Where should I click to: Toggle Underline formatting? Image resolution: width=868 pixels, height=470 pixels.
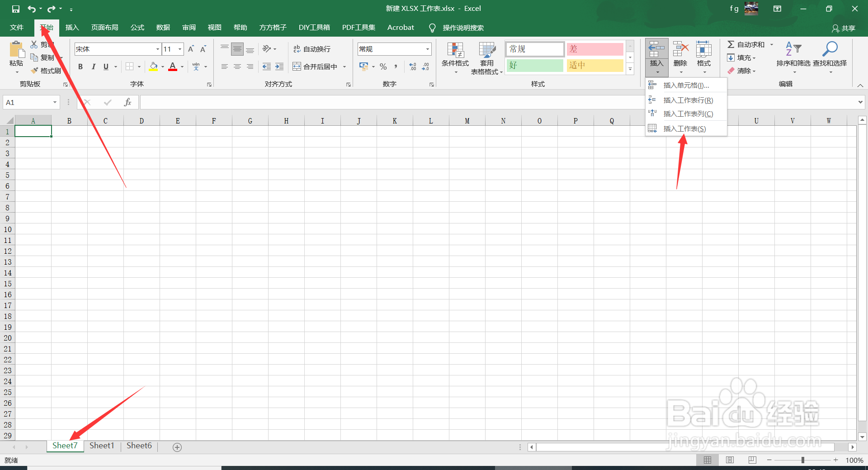pos(106,66)
